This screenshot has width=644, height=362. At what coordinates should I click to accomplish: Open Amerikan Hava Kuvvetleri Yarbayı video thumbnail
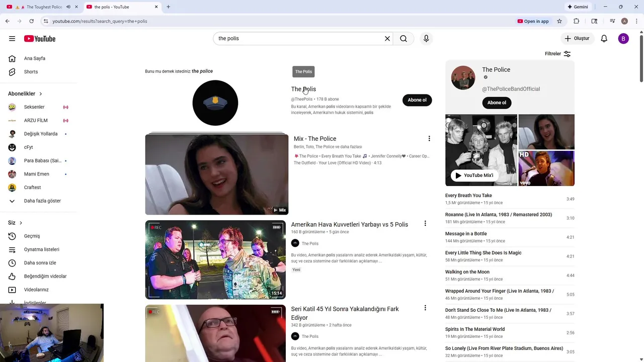point(215,260)
